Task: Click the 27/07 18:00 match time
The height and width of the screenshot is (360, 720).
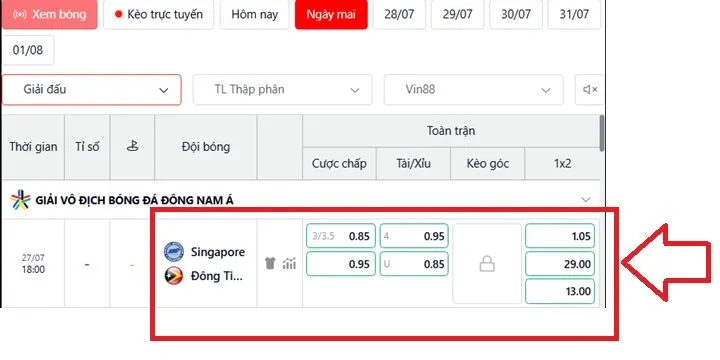Action: pos(33,264)
